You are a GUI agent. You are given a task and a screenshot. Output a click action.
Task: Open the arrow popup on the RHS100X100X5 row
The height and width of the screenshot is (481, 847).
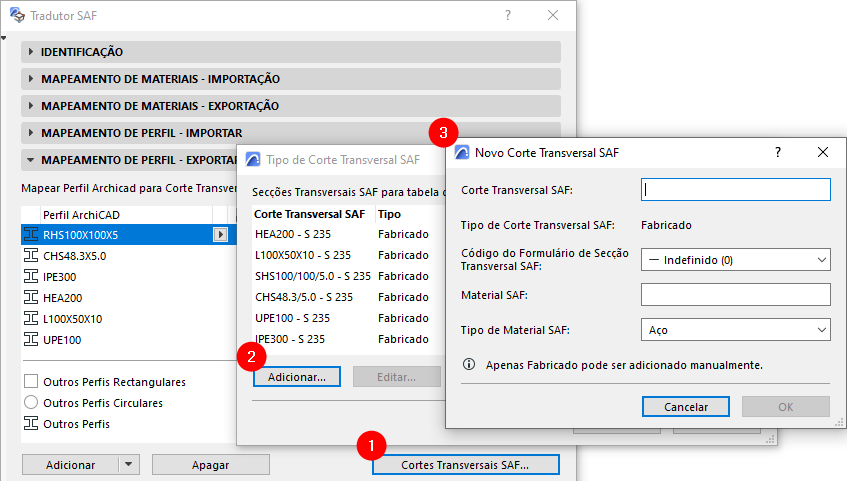pyautogui.click(x=220, y=235)
